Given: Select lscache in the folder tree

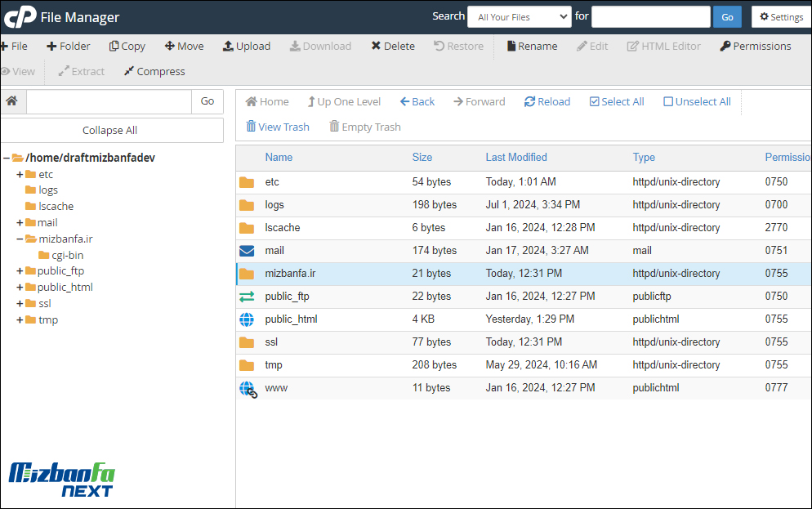Looking at the screenshot, I should click(x=56, y=206).
